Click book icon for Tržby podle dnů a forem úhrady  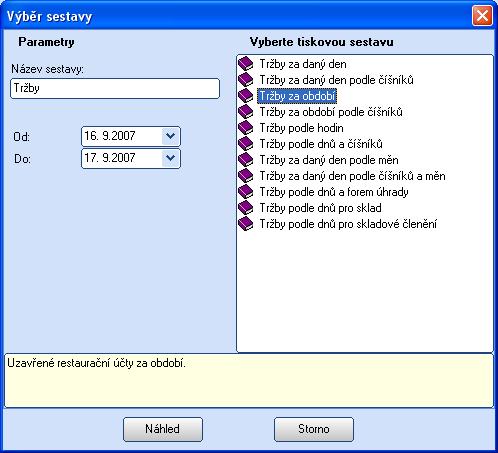click(x=246, y=192)
